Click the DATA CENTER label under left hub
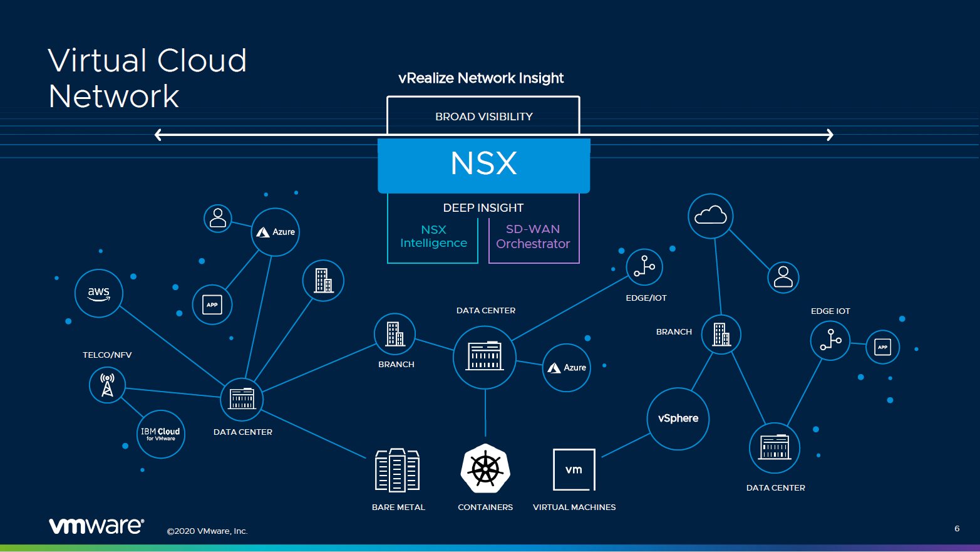 pos(243,432)
